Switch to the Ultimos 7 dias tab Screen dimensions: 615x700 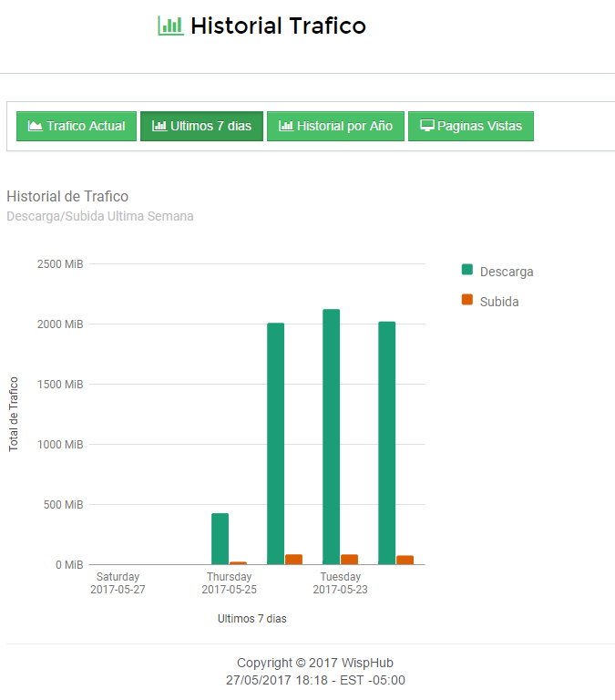pyautogui.click(x=201, y=126)
